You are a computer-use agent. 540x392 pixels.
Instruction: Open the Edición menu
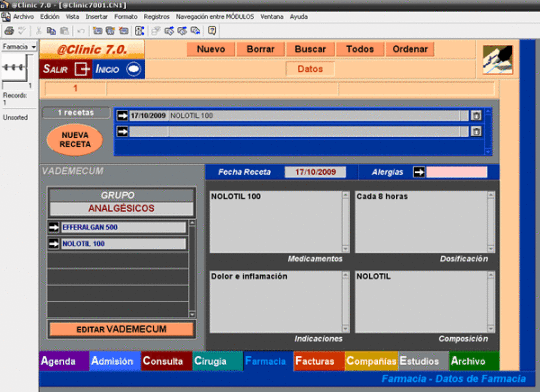[x=50, y=17]
